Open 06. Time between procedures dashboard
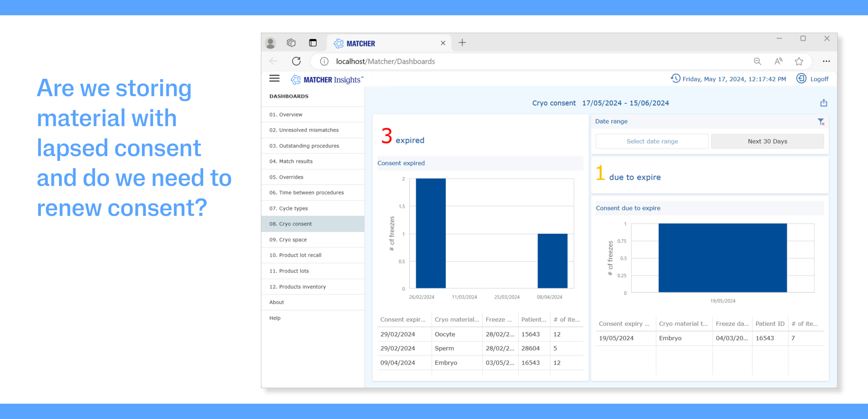This screenshot has width=868, height=419. point(313,193)
